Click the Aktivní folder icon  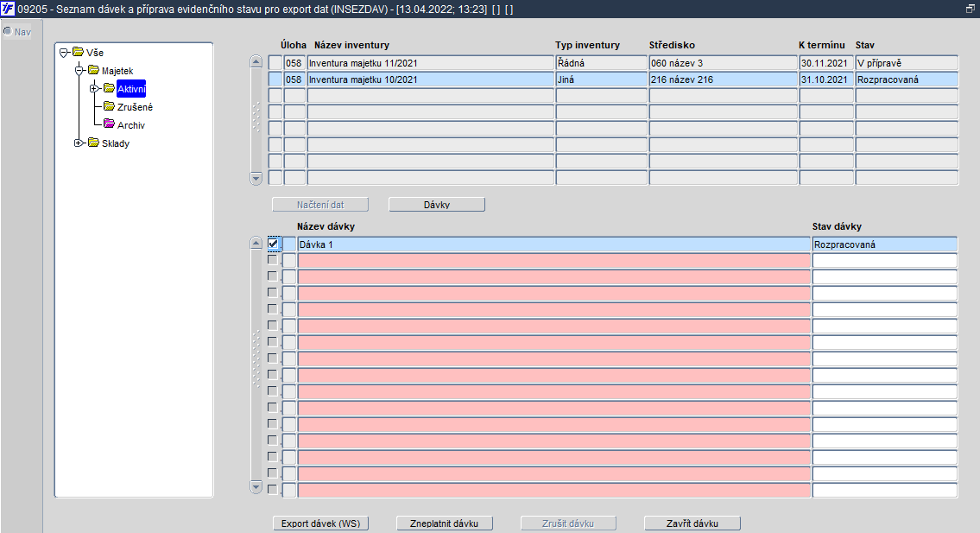(110, 88)
